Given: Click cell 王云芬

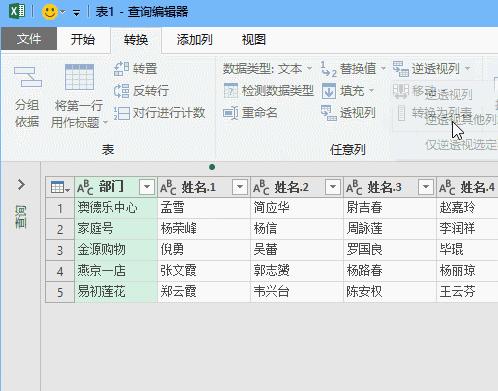Looking at the screenshot, I should [467, 292].
